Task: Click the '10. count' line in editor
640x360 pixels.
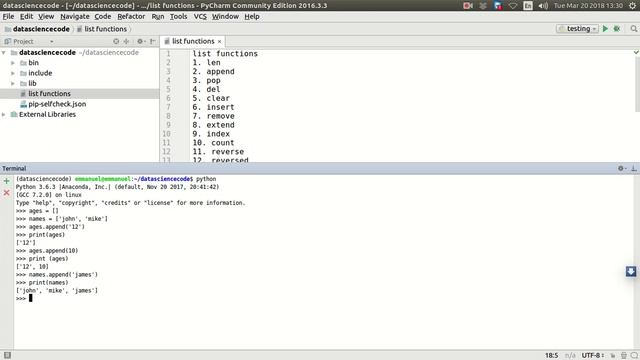Action: point(213,143)
